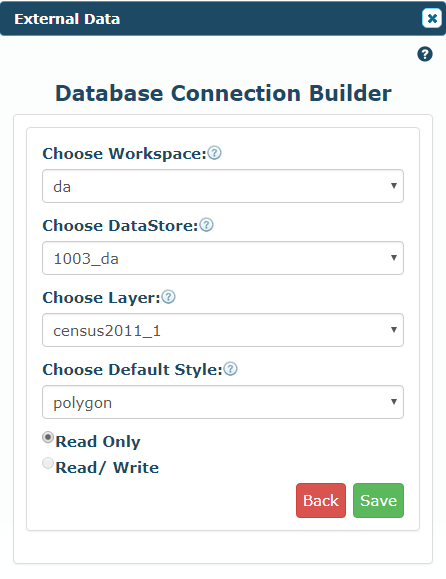Show help tooltip for Choose Layer
Viewport: 446px width, 579px height.
pos(168,297)
